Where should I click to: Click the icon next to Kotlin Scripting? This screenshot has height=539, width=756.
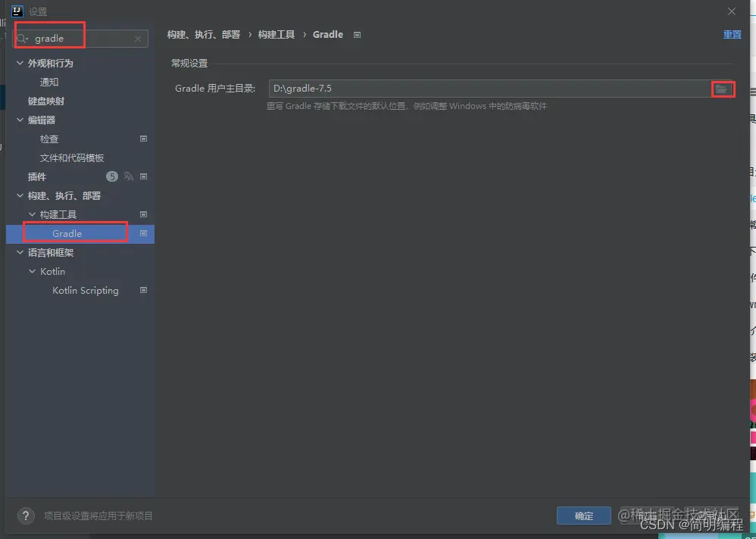tap(142, 290)
